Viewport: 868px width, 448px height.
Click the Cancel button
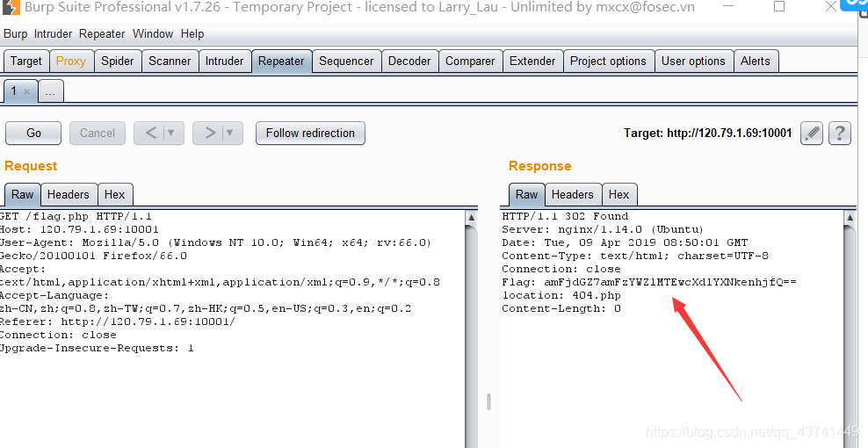tap(97, 133)
